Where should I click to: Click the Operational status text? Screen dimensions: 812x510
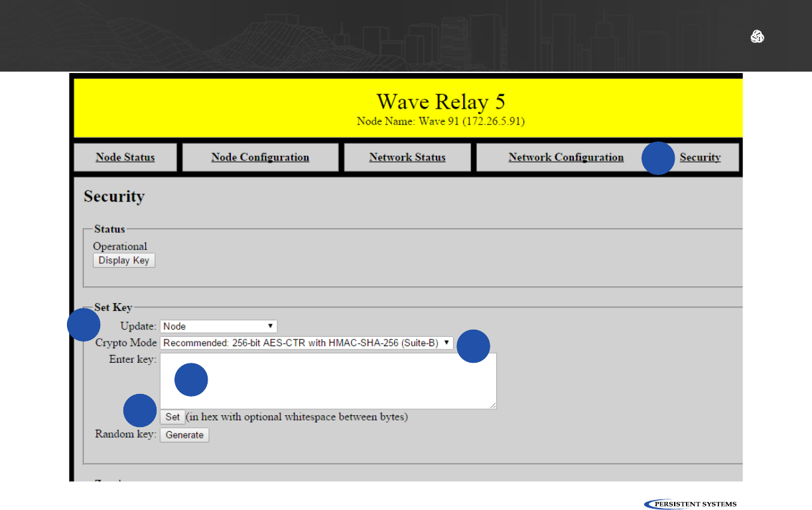pyautogui.click(x=120, y=246)
